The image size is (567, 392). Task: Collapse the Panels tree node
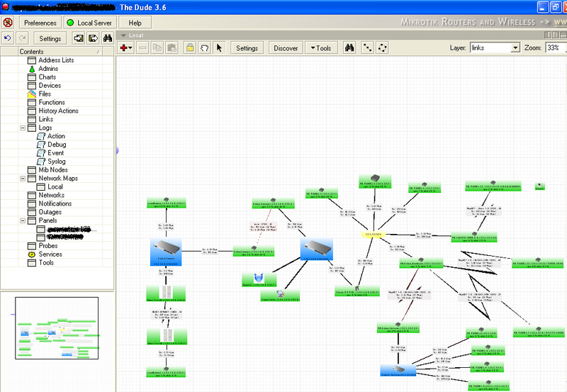click(23, 220)
